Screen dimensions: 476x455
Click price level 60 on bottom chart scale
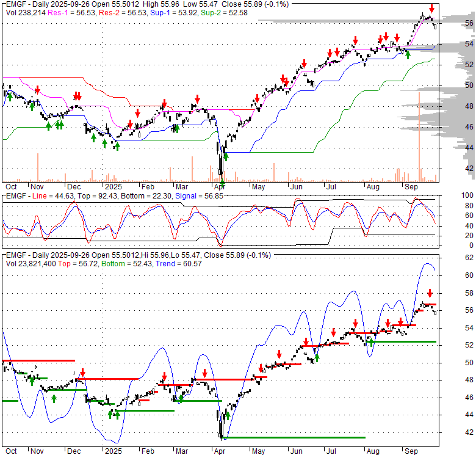[x=469, y=275]
